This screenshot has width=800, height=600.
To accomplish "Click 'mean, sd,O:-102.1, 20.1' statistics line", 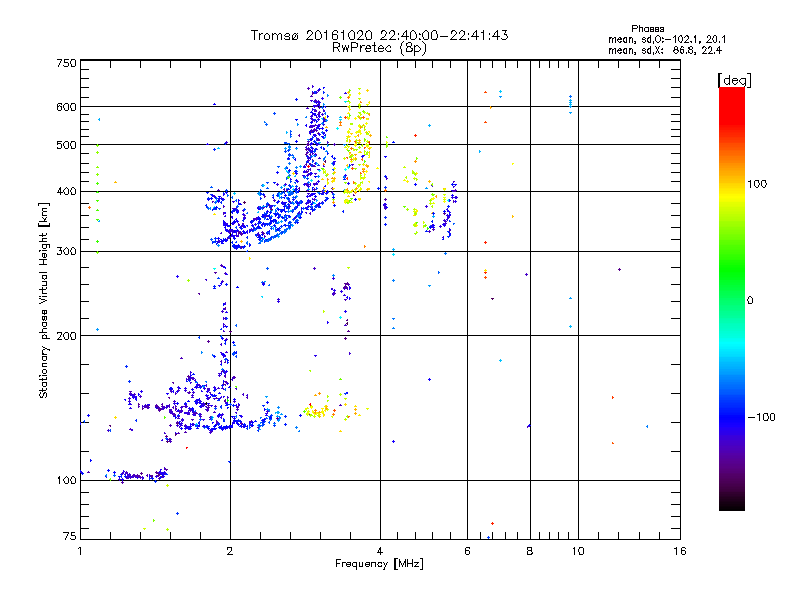I will tap(667, 39).
